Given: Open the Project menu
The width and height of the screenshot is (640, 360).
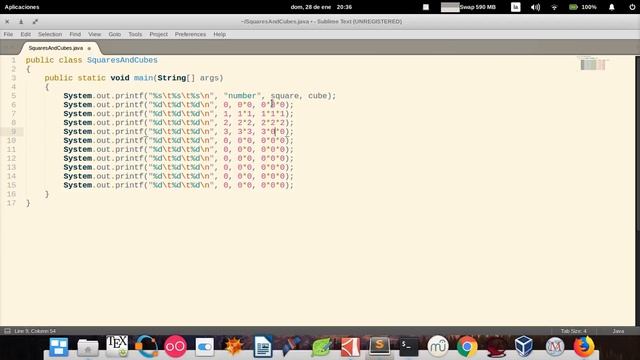Looking at the screenshot, I should point(158,34).
